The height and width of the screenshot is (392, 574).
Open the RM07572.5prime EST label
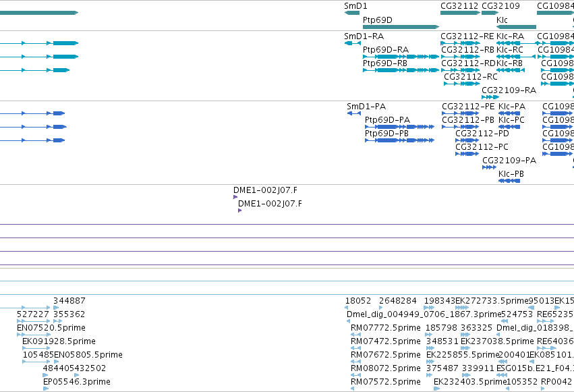pyautogui.click(x=386, y=381)
